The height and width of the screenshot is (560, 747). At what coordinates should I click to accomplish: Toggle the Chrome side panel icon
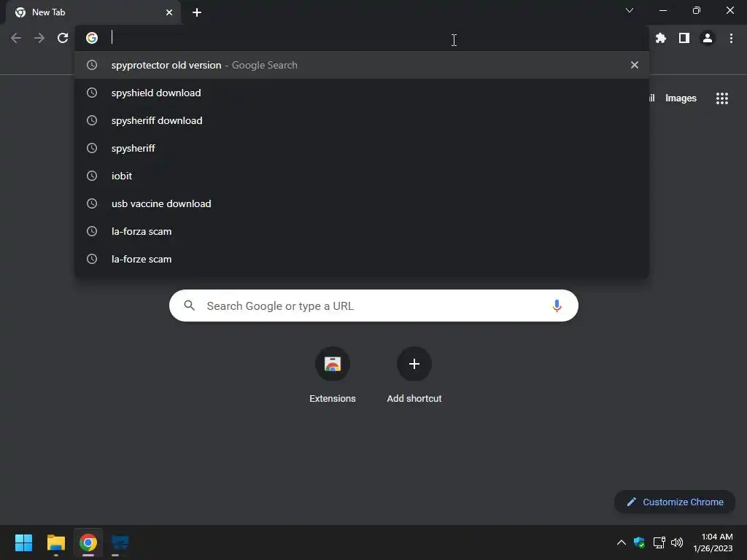point(684,38)
